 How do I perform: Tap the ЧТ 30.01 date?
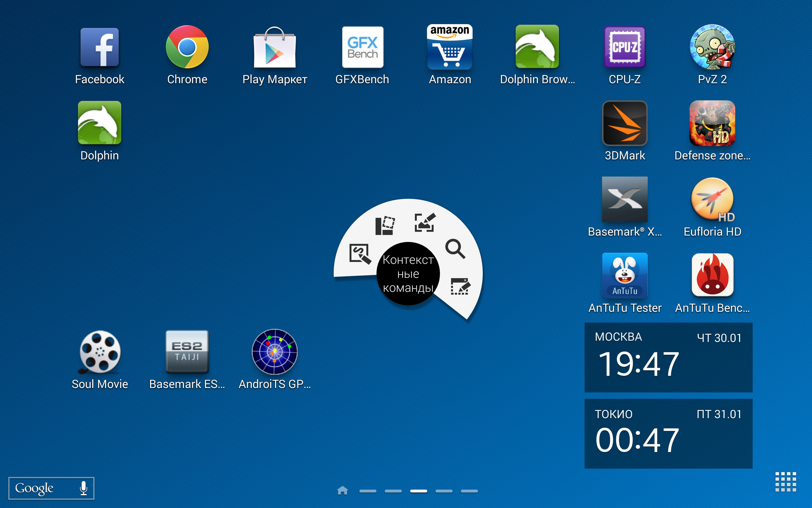[719, 338]
